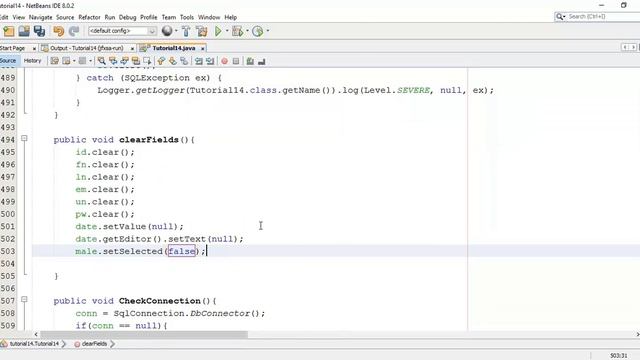Viewport: 640px width, 360px height.
Task: Click the Last Edit editor toolbar icon
Action: point(54,61)
